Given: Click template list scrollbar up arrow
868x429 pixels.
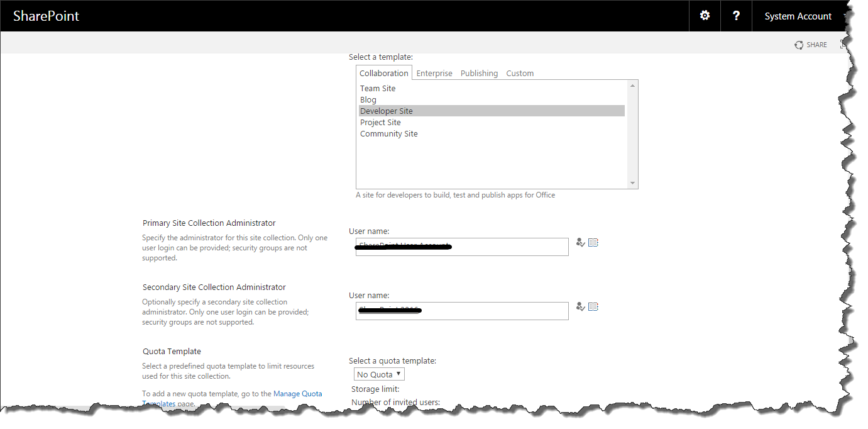Looking at the screenshot, I should pos(633,86).
